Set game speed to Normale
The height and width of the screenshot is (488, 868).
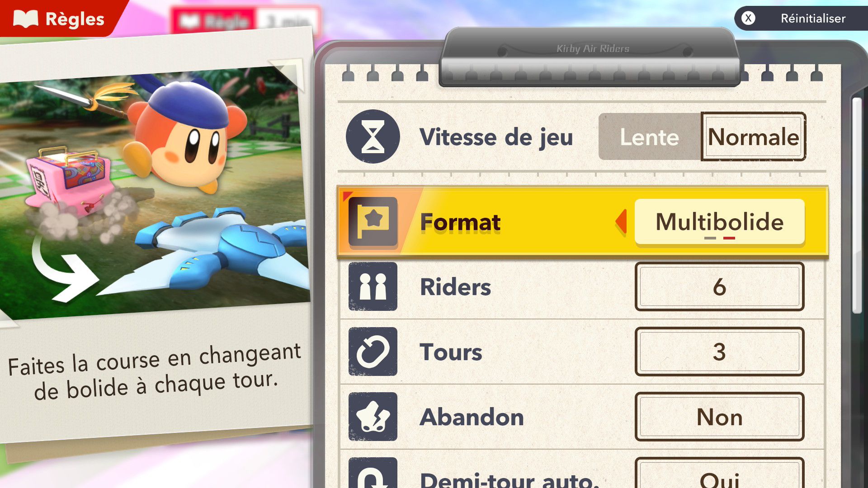tap(753, 136)
